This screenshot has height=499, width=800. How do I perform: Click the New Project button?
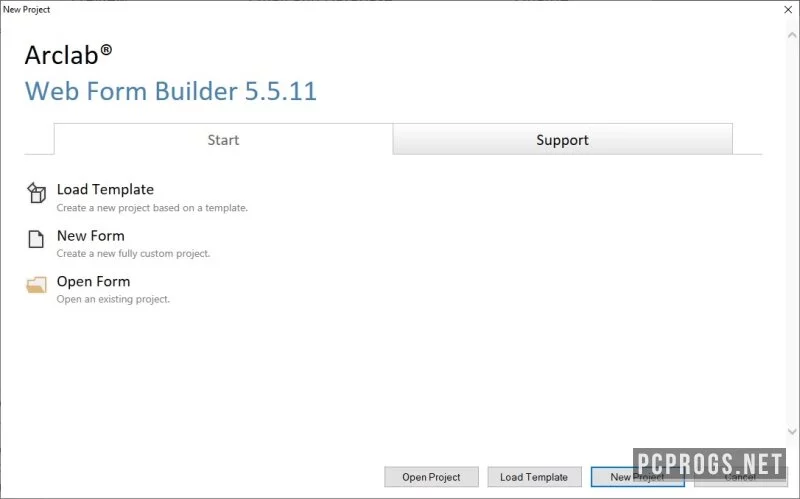[x=637, y=477]
